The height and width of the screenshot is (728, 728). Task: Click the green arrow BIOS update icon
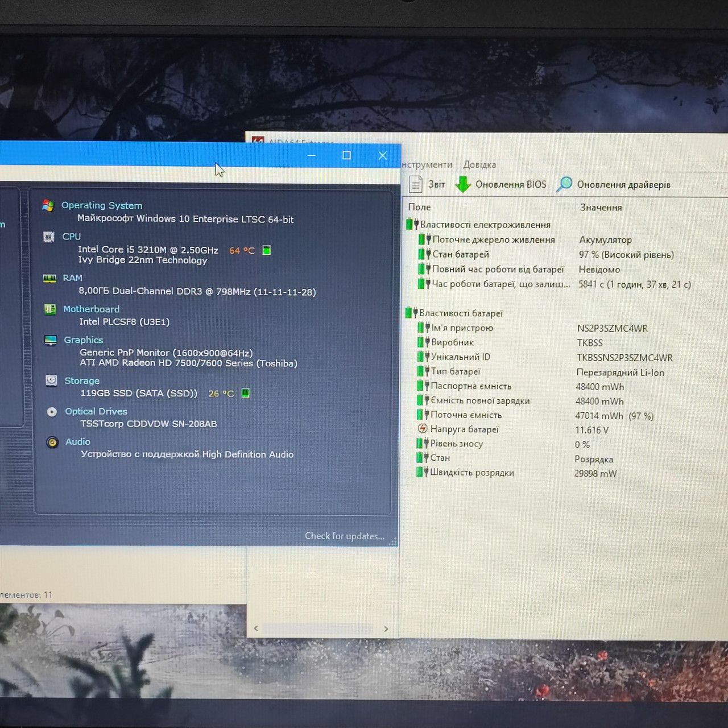pyautogui.click(x=463, y=184)
